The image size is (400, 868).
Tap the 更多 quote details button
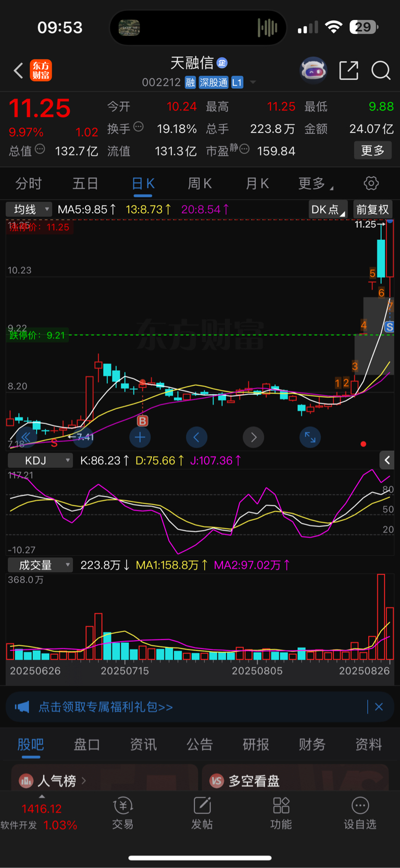tap(373, 151)
